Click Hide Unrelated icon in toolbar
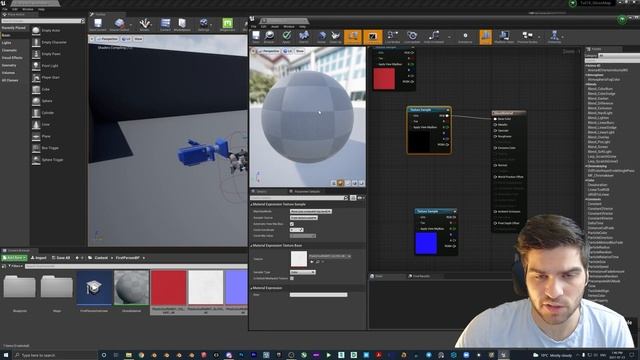Viewport: 640px width, 360px height. (433, 37)
